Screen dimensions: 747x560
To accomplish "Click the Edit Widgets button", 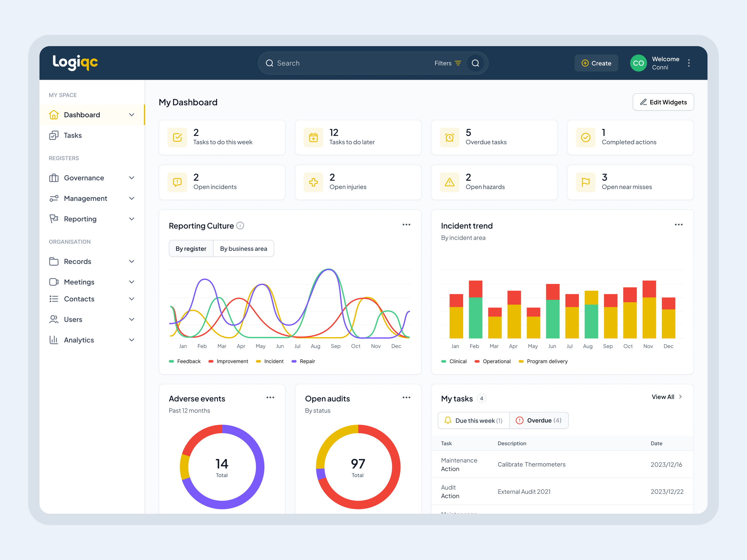I will tap(663, 102).
